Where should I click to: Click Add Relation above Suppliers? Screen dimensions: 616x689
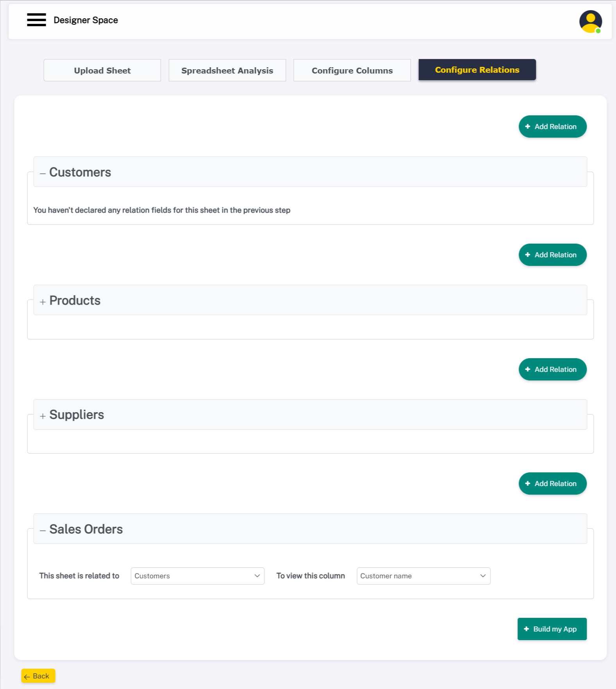click(x=552, y=370)
